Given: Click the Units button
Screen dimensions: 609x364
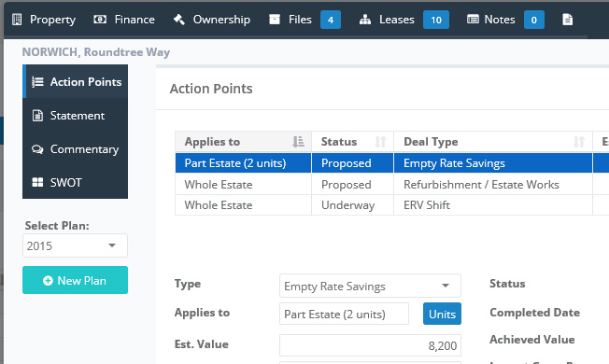Looking at the screenshot, I should click(442, 314).
